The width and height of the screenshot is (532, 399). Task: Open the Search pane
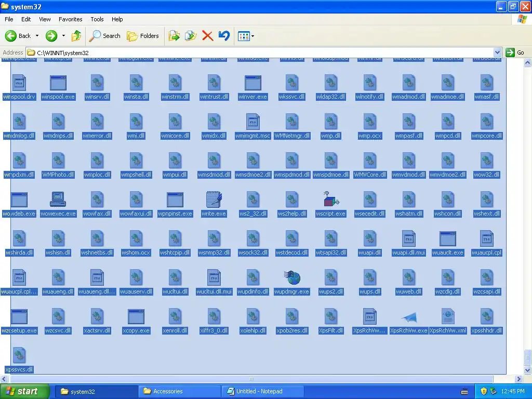point(104,36)
